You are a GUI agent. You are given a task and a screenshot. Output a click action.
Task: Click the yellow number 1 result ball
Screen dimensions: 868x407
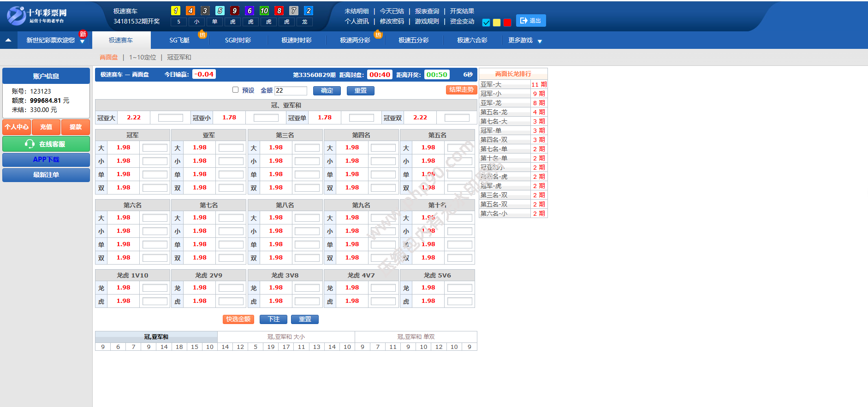click(x=176, y=11)
